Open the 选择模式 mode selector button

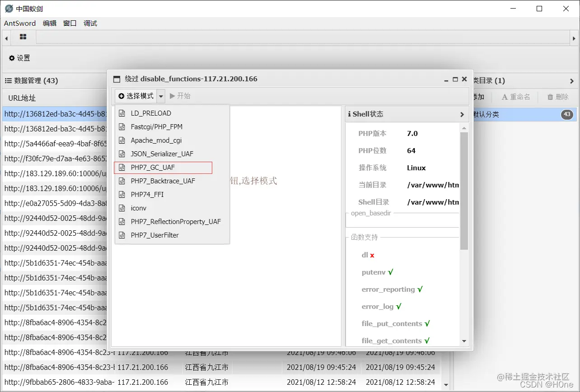pyautogui.click(x=136, y=96)
